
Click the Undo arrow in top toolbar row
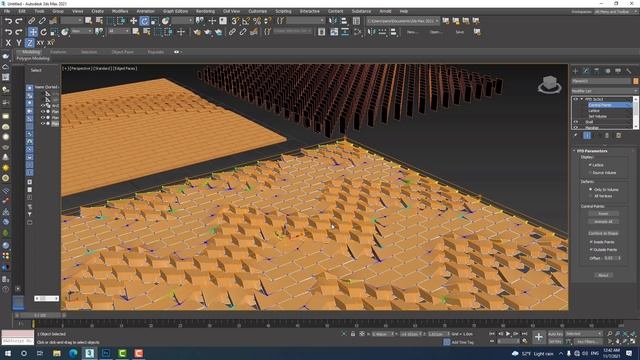click(8, 20)
